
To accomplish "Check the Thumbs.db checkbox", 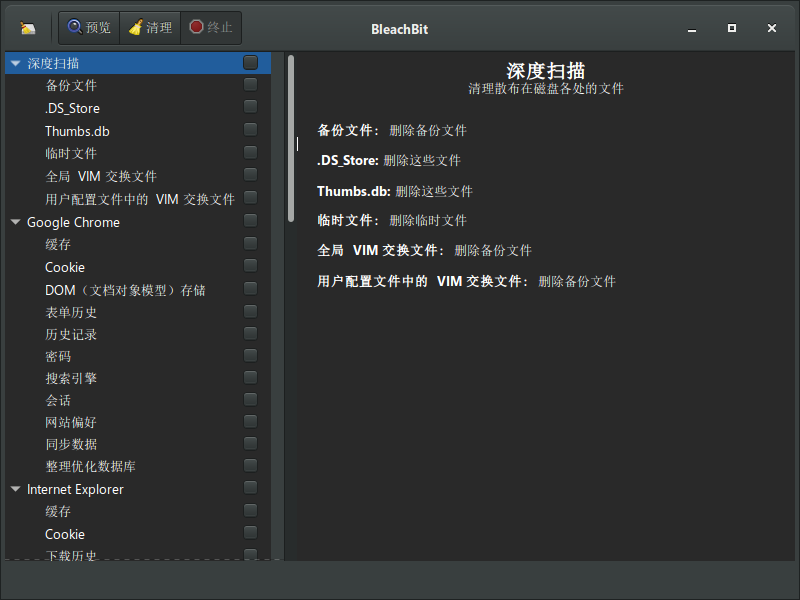I will 251,130.
